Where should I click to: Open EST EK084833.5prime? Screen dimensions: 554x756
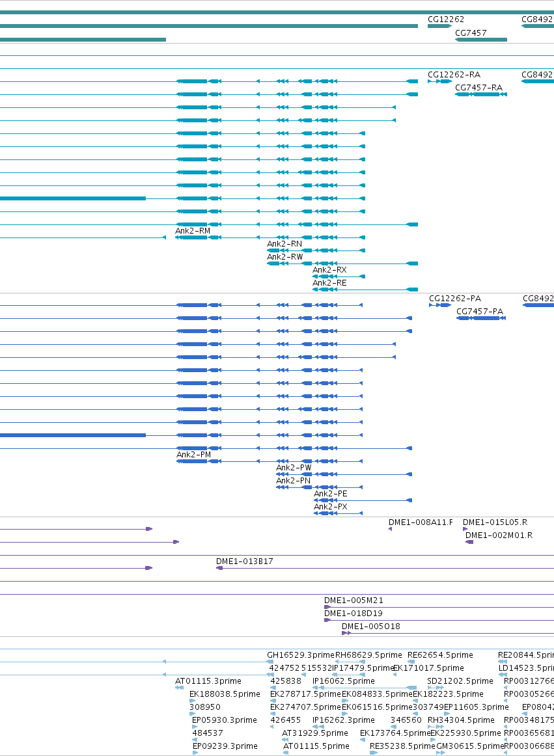[377, 694]
